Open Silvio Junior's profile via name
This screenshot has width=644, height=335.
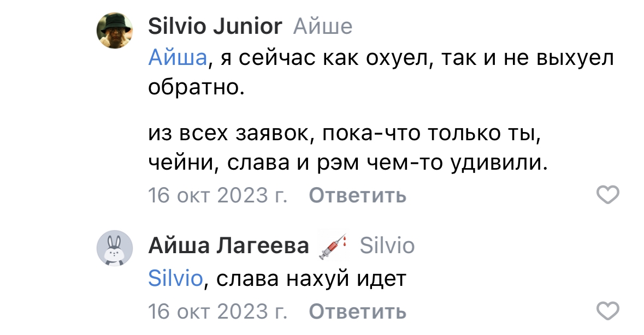click(x=215, y=26)
